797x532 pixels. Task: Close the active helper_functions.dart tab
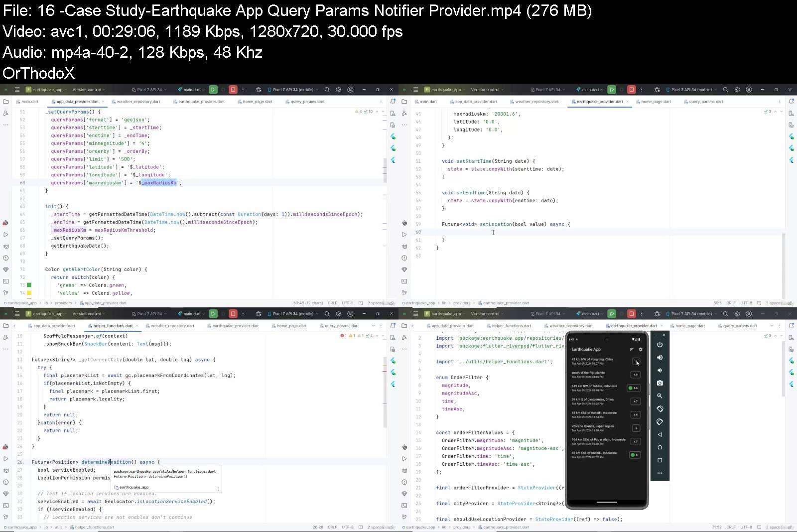[x=137, y=326]
